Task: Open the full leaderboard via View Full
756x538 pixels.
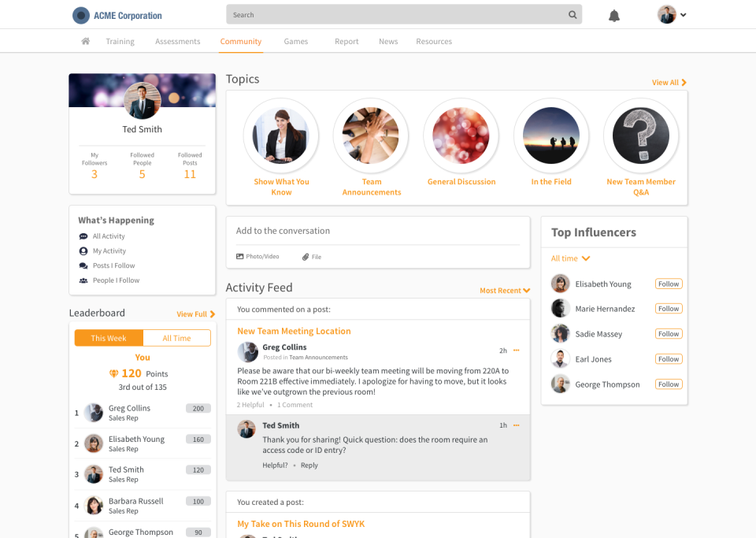Action: click(195, 314)
